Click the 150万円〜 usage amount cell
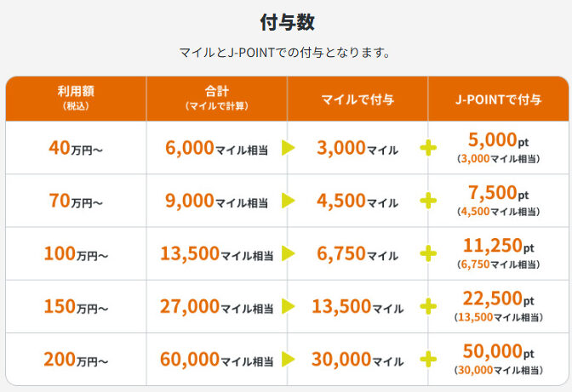The width and height of the screenshot is (572, 392). coord(76,307)
